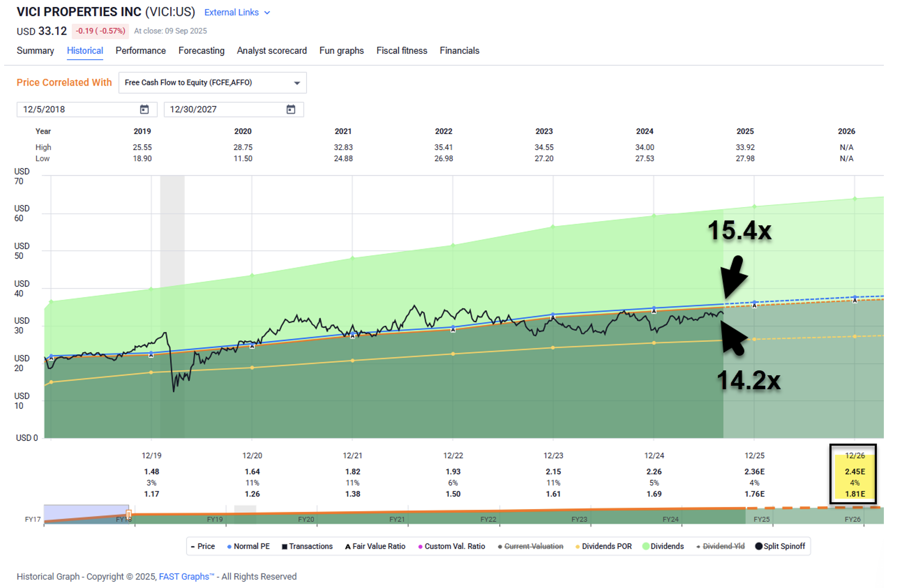Toggle the Split Spinoff legend item
The width and height of the screenshot is (900, 588).
click(780, 547)
